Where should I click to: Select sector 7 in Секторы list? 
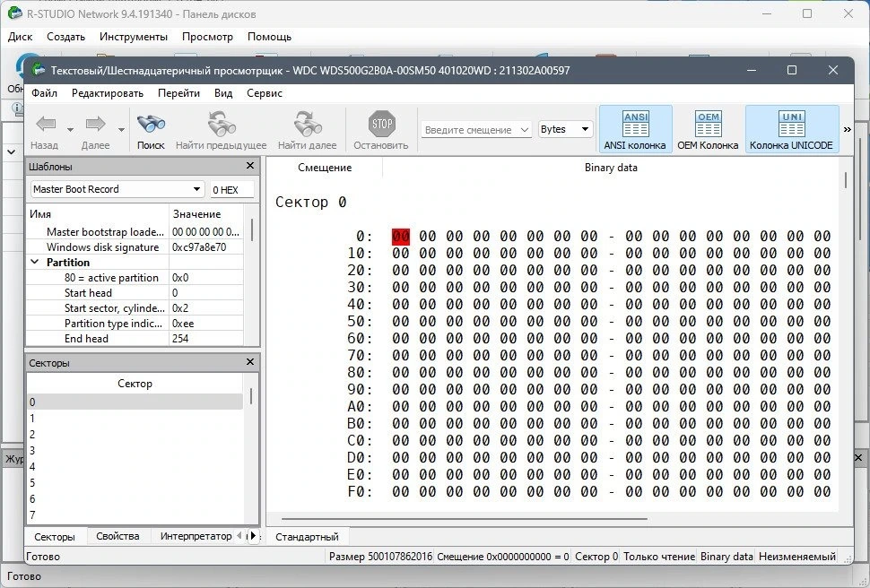pyautogui.click(x=135, y=514)
